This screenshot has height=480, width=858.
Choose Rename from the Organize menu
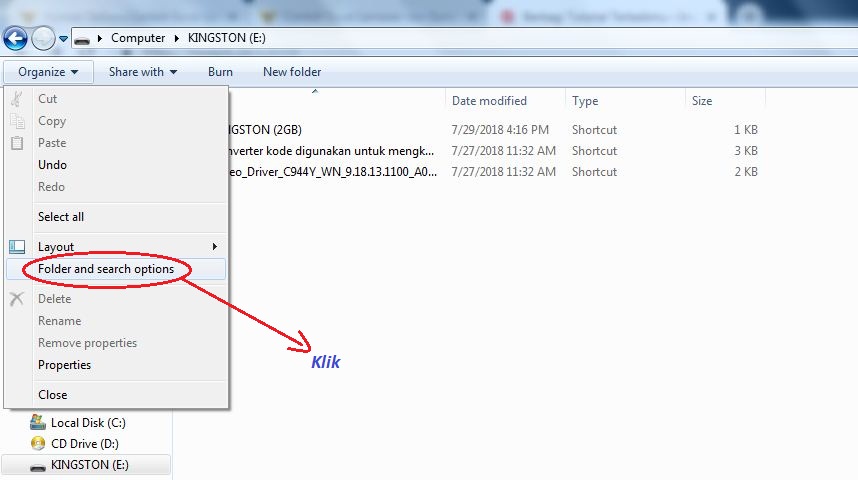[115, 321]
